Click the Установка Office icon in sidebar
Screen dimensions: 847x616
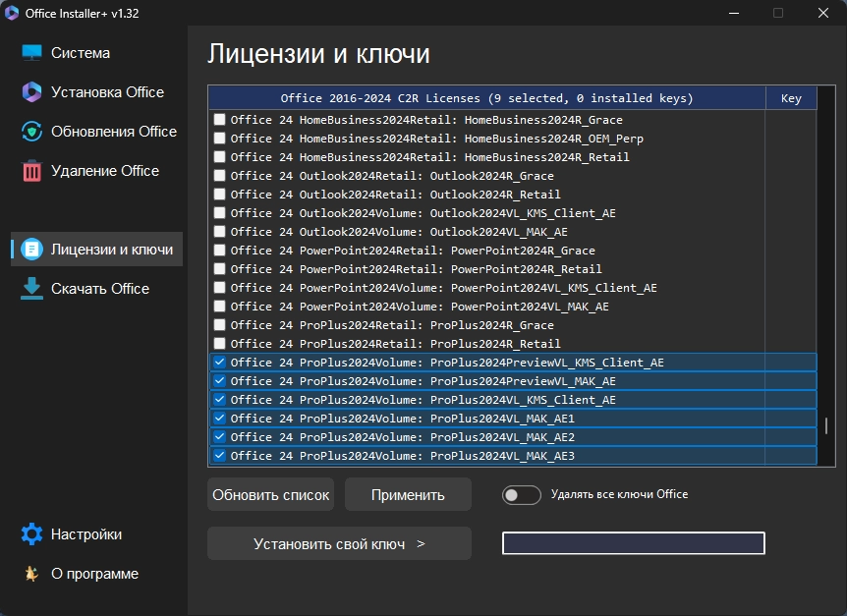(x=32, y=92)
